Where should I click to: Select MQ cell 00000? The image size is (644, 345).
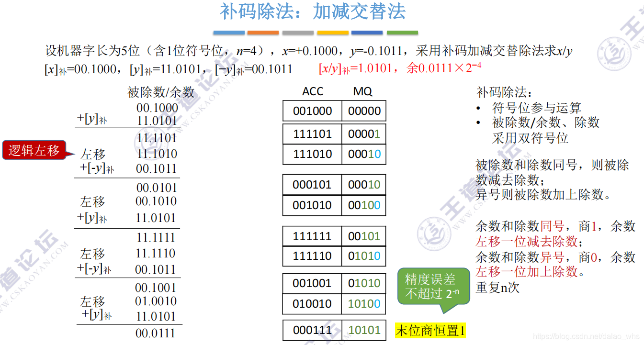click(x=364, y=111)
